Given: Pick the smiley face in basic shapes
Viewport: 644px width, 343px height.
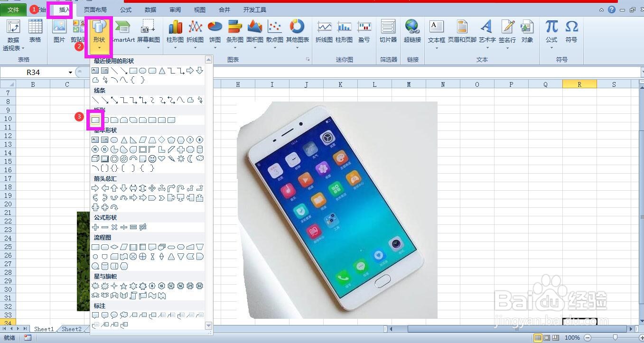Looking at the screenshot, I should click(152, 158).
